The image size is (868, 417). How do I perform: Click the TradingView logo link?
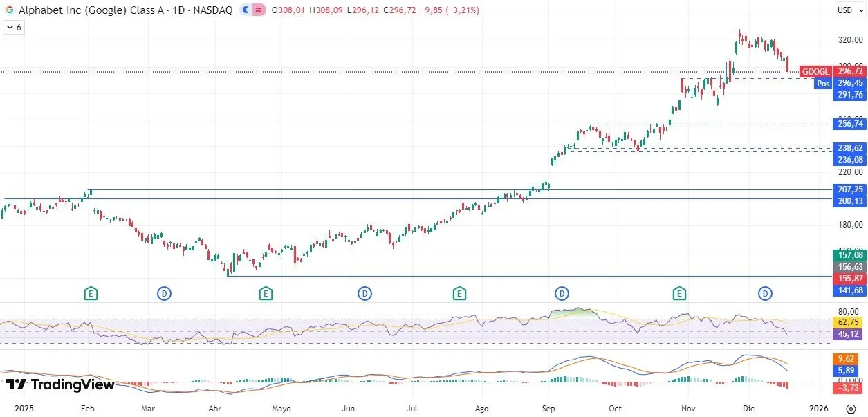59,385
